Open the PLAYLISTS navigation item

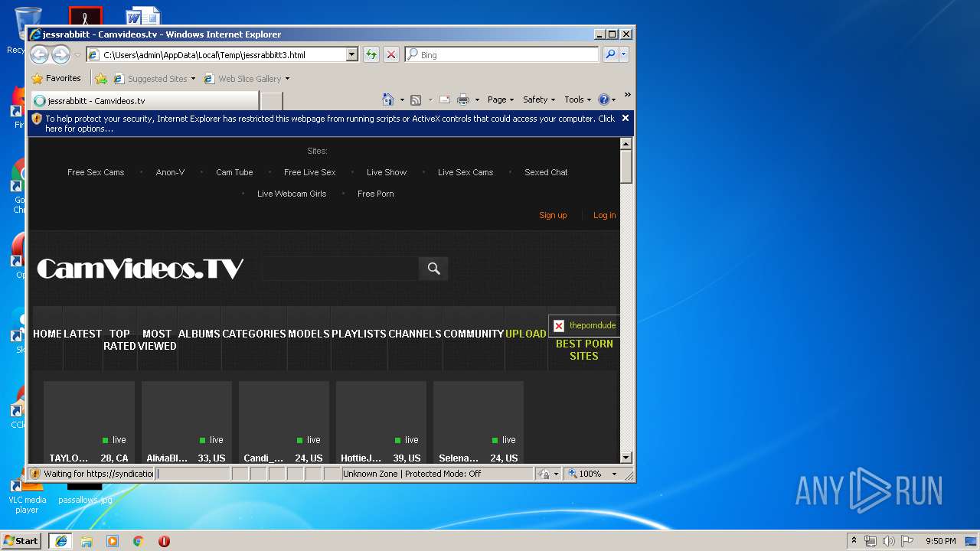(x=359, y=334)
